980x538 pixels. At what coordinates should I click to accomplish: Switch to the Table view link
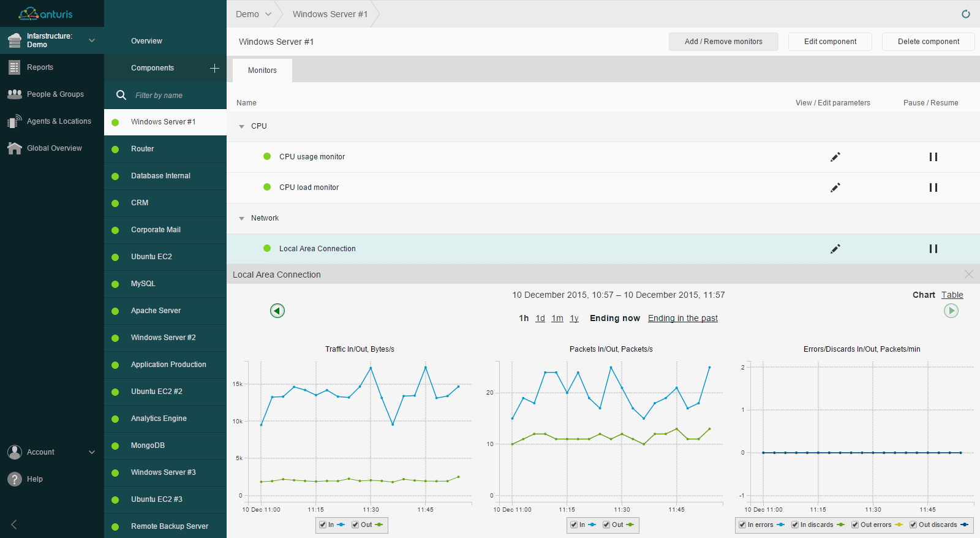(x=952, y=295)
